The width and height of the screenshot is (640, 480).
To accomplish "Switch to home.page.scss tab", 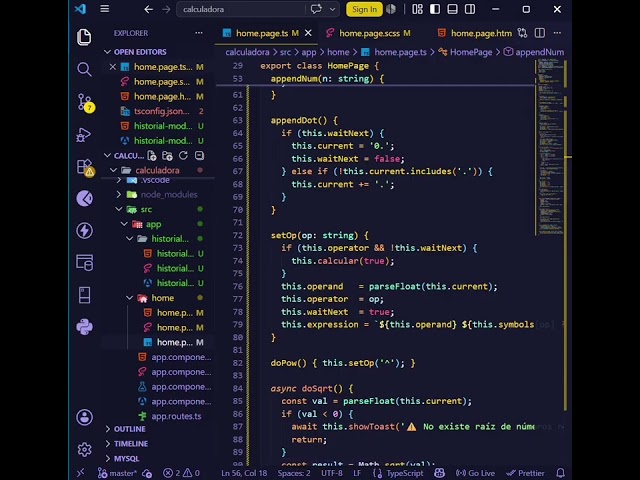I will [369, 33].
